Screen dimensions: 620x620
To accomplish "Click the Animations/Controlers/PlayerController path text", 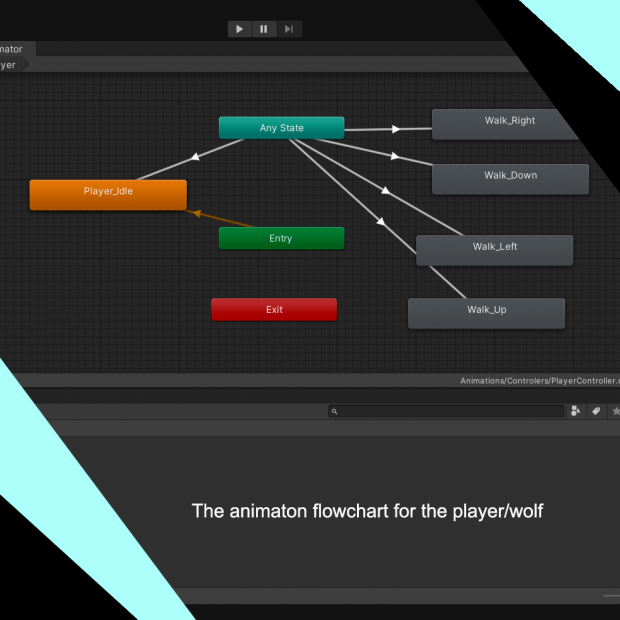I will coord(540,380).
